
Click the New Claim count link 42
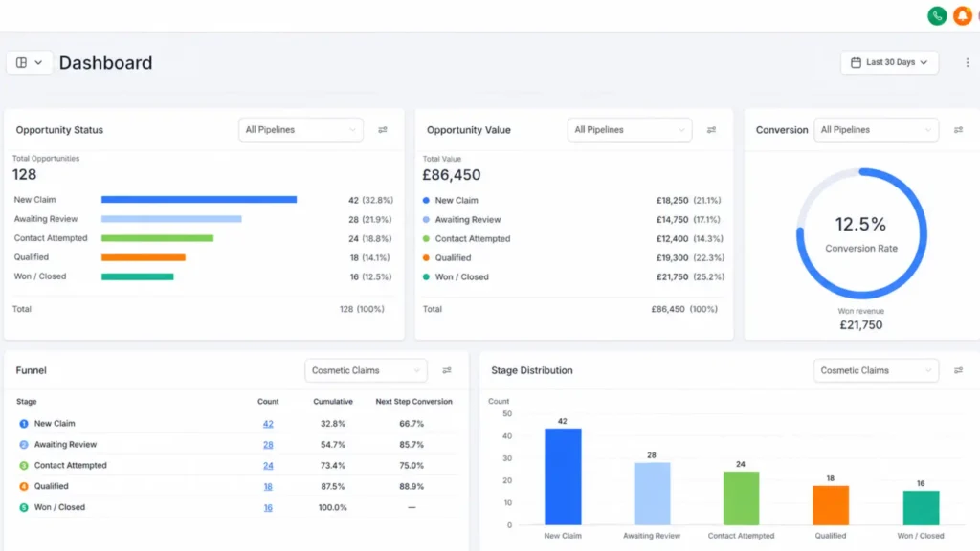[x=268, y=424]
